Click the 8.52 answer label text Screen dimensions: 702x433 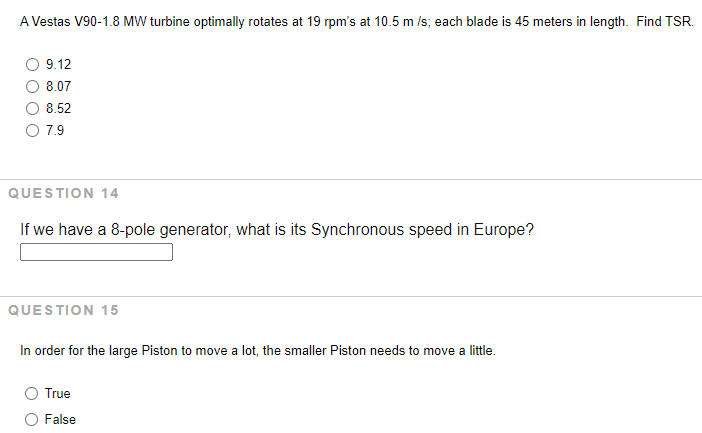click(x=58, y=108)
